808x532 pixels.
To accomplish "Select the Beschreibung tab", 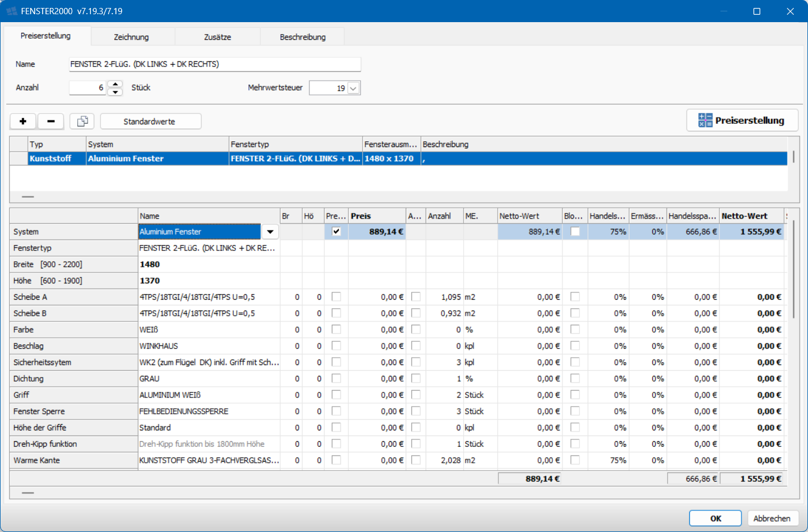I will 302,37.
